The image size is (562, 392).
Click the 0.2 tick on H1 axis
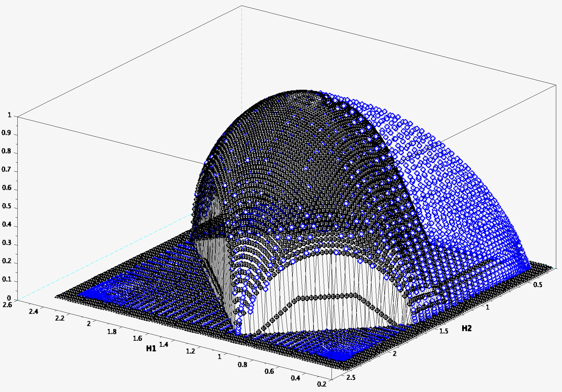pyautogui.click(x=322, y=384)
